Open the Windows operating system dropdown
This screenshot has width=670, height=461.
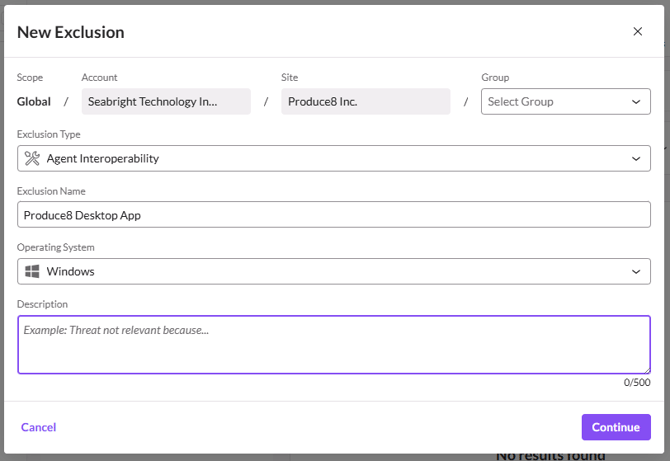(334, 271)
